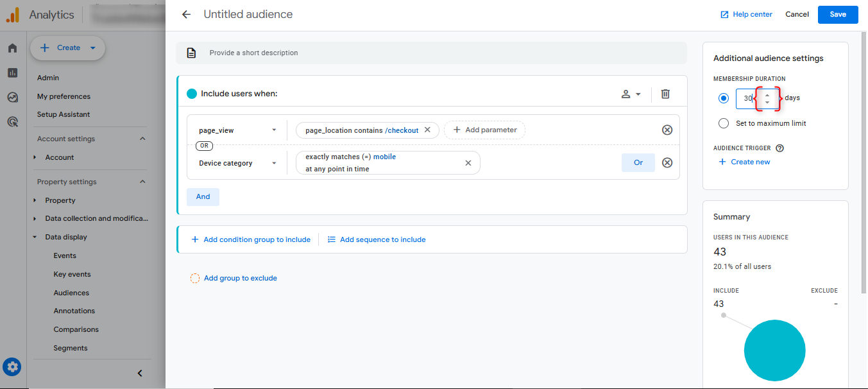Clear the page_location contains /checkout chip
This screenshot has height=389, width=868.
pyautogui.click(x=428, y=130)
